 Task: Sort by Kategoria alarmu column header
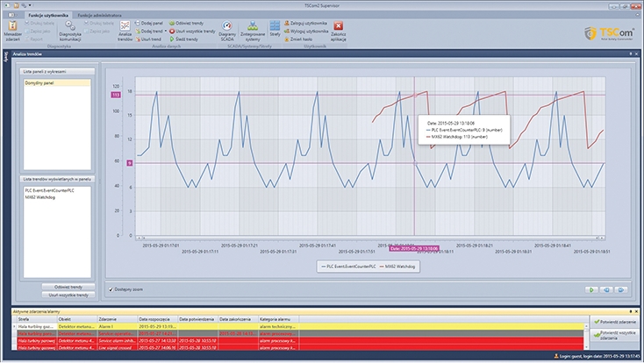278,319
